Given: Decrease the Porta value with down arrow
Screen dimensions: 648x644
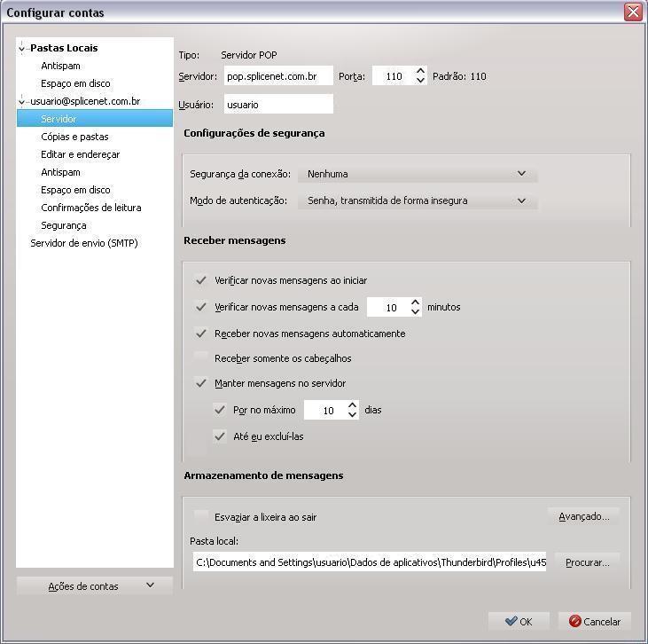Looking at the screenshot, I should pos(421,81).
